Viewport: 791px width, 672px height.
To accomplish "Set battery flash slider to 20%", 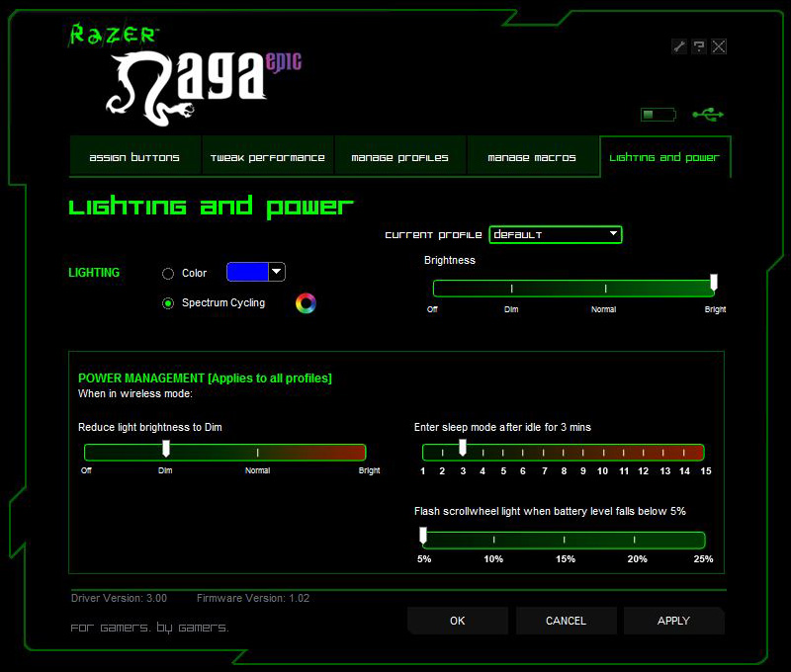I will 634,540.
